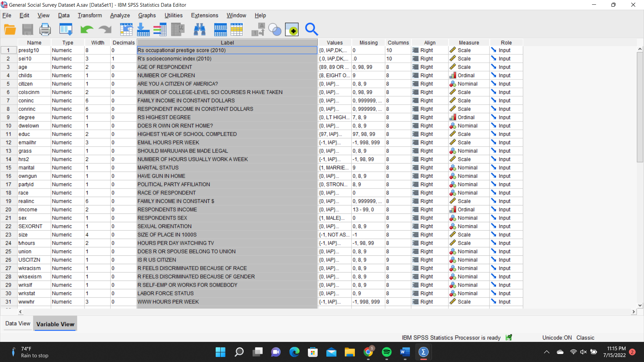Unmute system volume in the tray

point(583,352)
